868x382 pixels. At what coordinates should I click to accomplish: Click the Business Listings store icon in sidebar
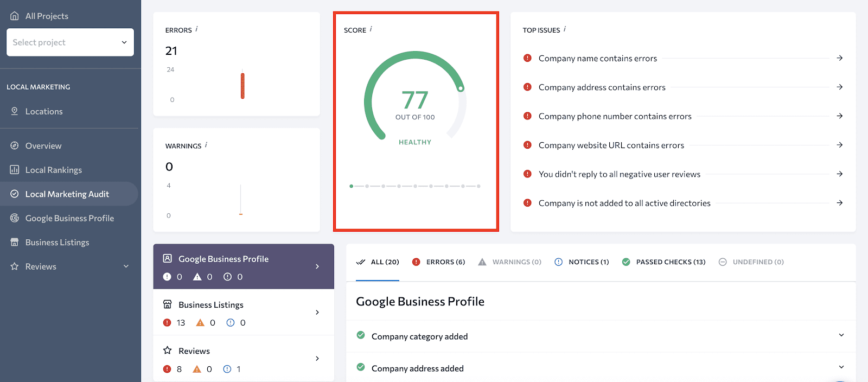point(15,242)
